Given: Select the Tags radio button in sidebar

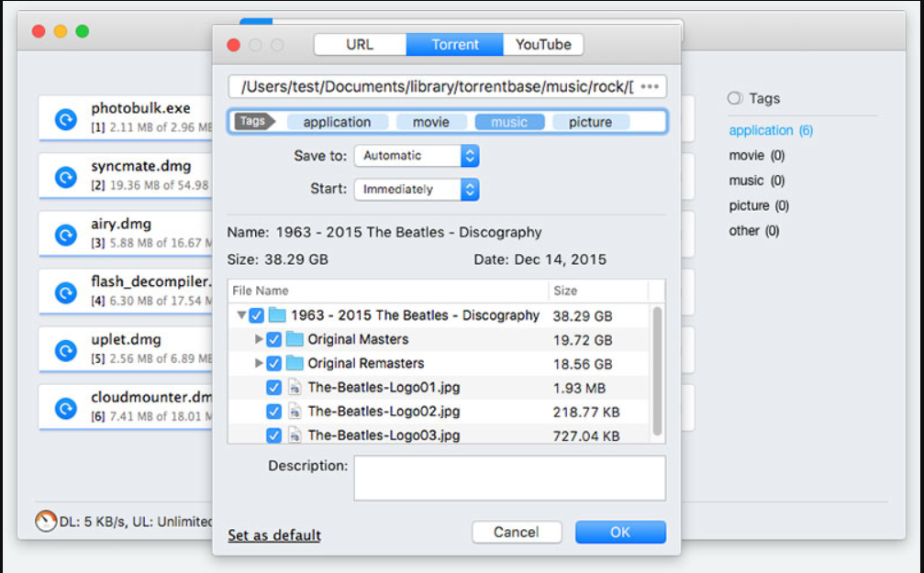Looking at the screenshot, I should (734, 98).
